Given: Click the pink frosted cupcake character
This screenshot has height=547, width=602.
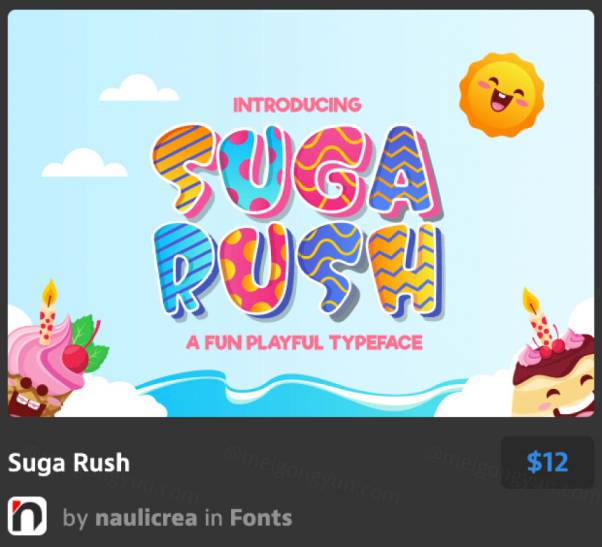Looking at the screenshot, I should point(45,368).
